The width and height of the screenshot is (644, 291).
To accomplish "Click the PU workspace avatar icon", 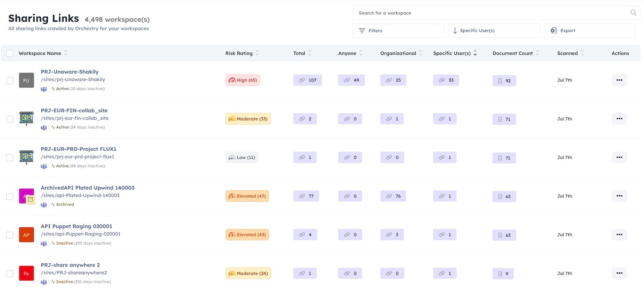I will [26, 80].
